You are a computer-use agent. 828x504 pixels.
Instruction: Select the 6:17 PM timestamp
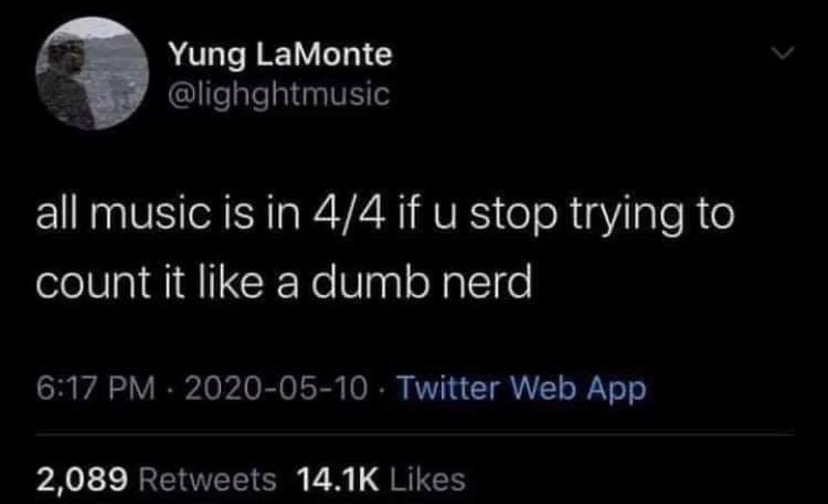point(96,389)
